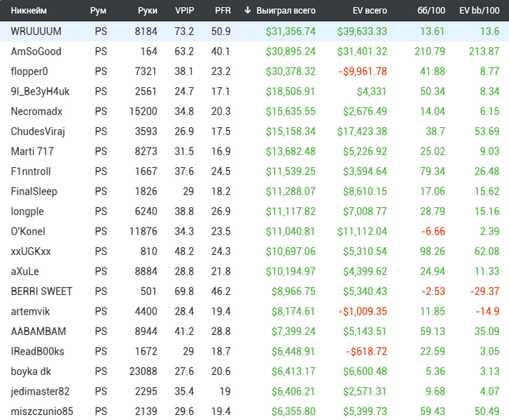Click negative EV value -$9,961.78
Image resolution: width=509 pixels, height=420 pixels.
point(363,71)
